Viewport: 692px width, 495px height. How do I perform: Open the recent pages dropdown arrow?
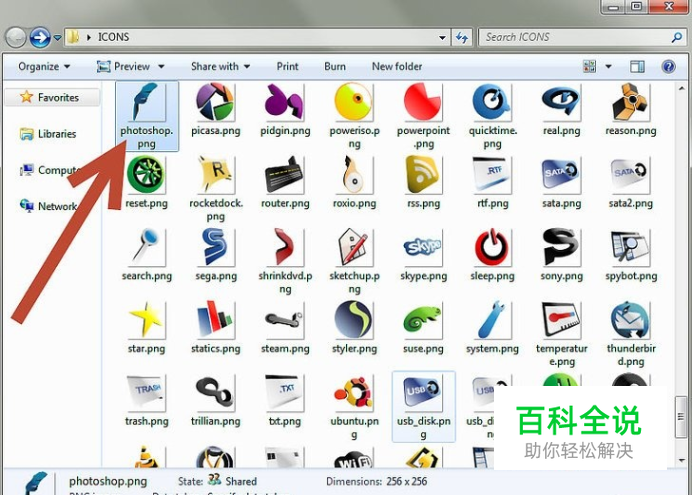click(57, 38)
